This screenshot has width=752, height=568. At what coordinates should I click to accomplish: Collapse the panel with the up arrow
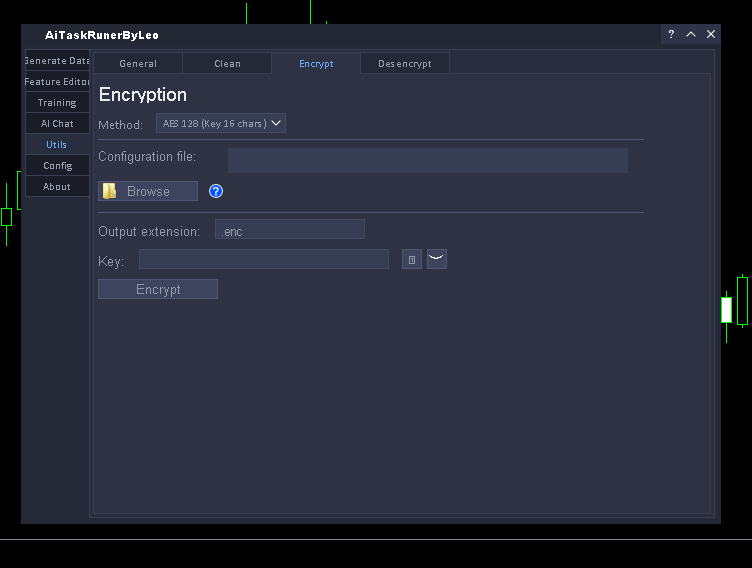coord(691,34)
